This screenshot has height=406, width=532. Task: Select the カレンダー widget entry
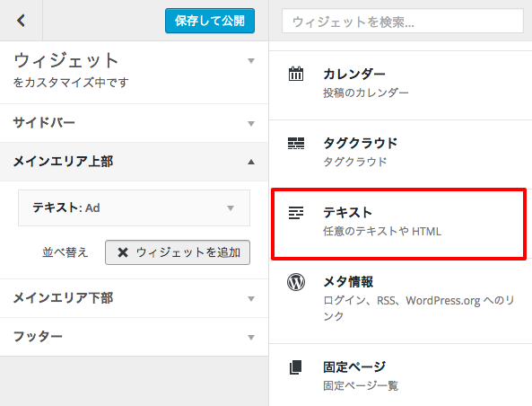click(400, 85)
